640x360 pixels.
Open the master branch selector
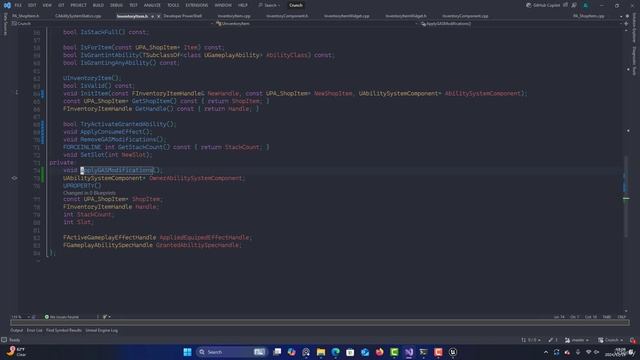pyautogui.click(x=577, y=340)
